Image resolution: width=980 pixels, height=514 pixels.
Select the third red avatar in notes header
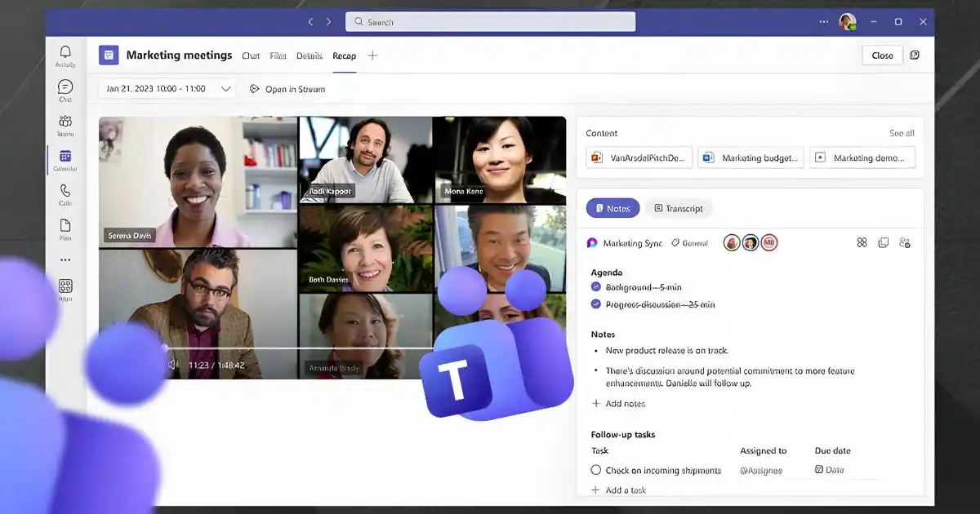click(x=768, y=242)
